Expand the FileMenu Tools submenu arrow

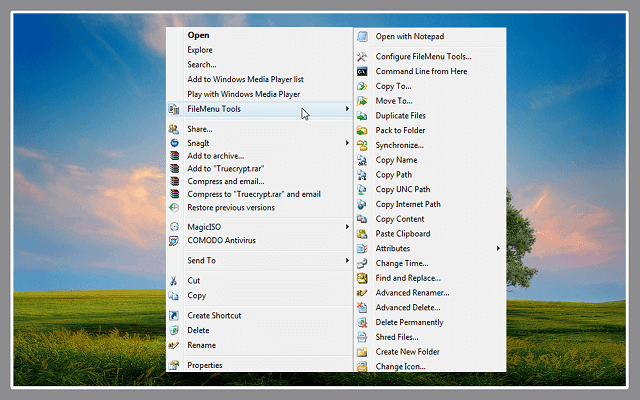point(347,108)
